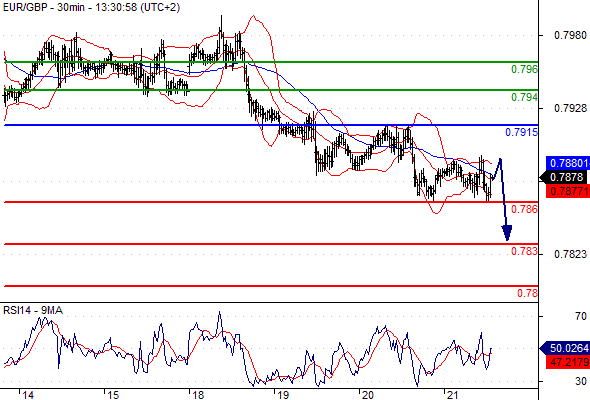Click the 0.78 red support label
The image size is (590, 400).
pyautogui.click(x=528, y=293)
